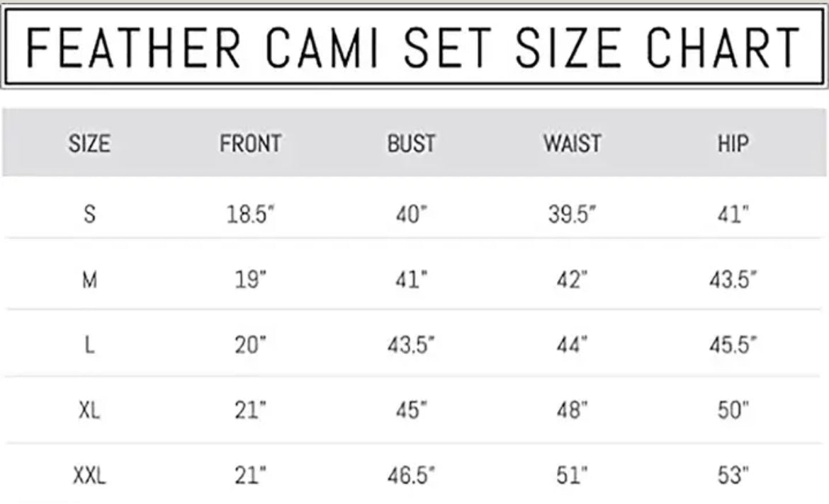
Task: Select the 43.5" hip value for size M
Action: coord(733,281)
